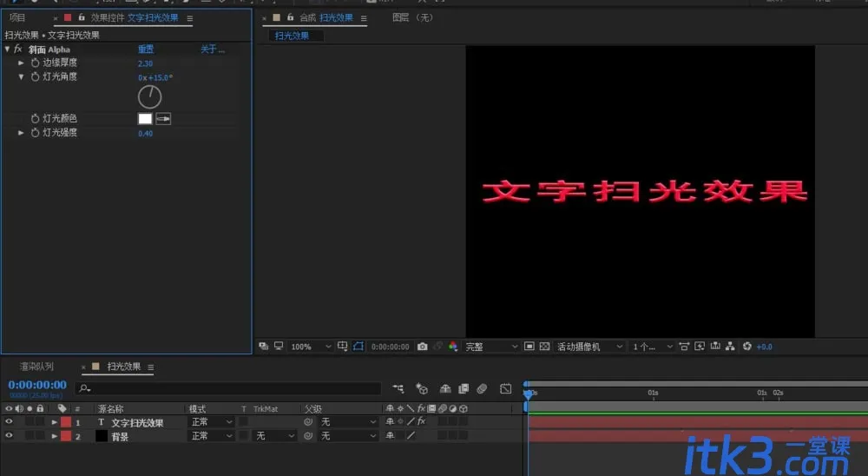The height and width of the screenshot is (476, 868).
Task: Open grid and guide options icon
Action: 343,347
